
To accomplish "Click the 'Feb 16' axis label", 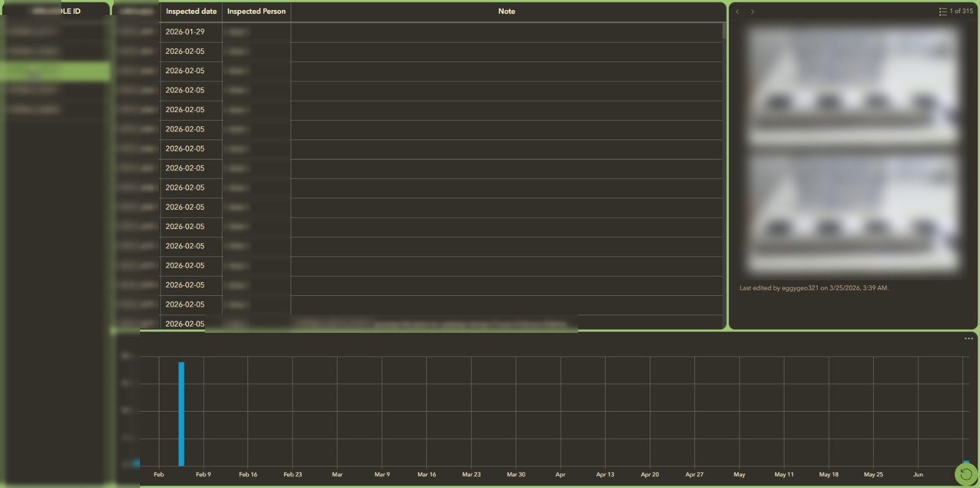I will 248,474.
